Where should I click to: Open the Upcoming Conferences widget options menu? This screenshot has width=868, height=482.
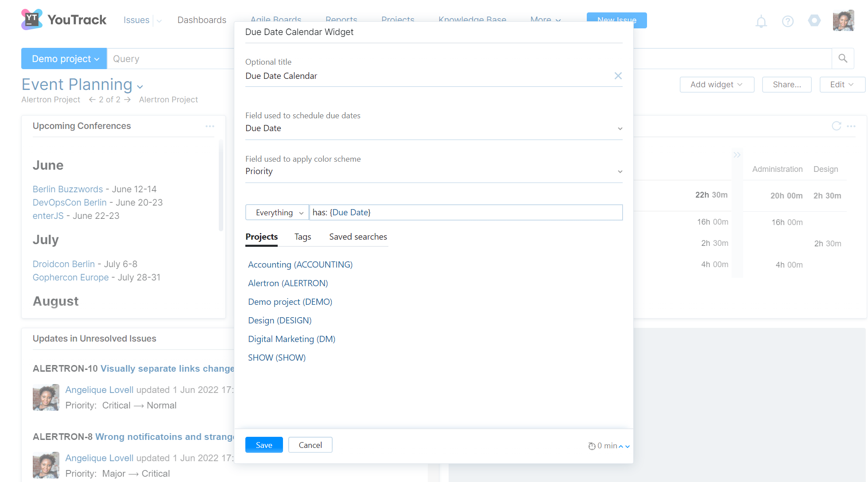(x=210, y=126)
